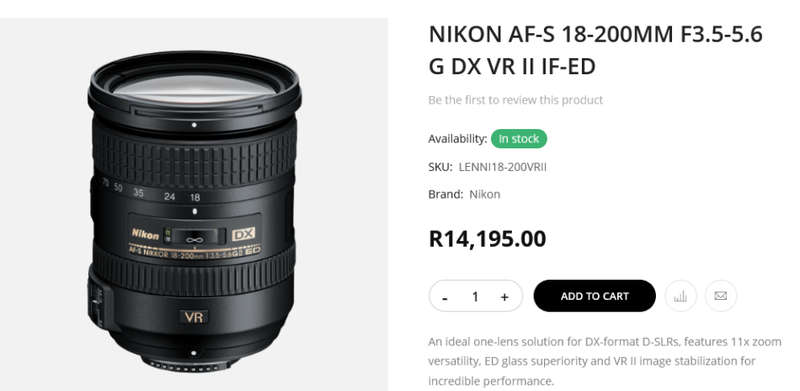Click the R14,195.00 price
Screen dimensions: 800x391
point(487,239)
